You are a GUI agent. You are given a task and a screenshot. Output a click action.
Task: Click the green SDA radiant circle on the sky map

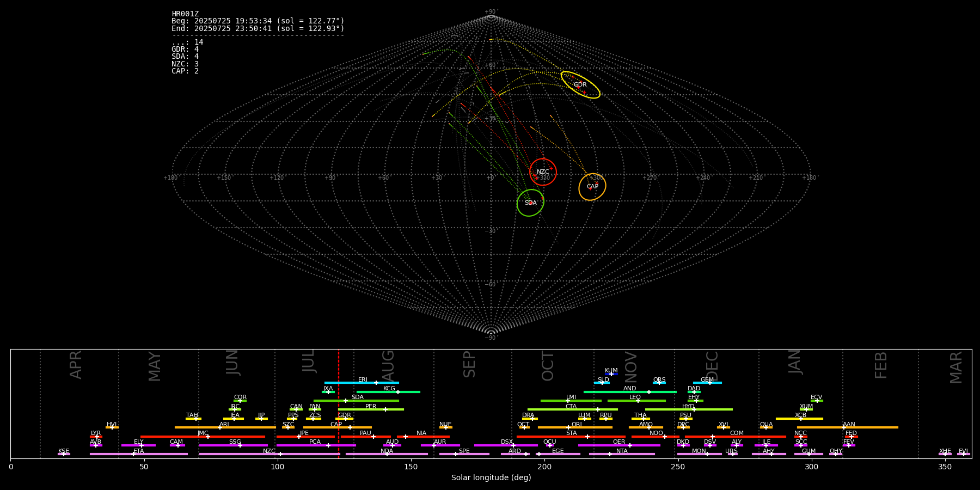point(530,203)
